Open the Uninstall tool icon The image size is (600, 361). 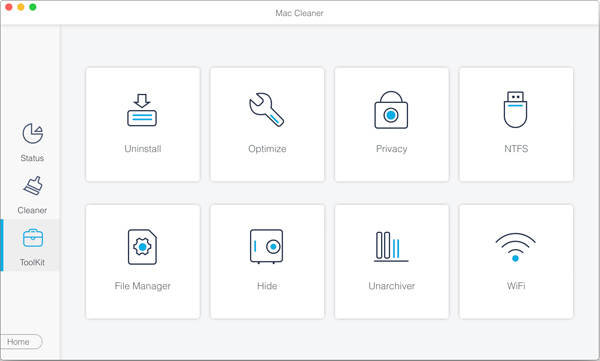click(142, 110)
